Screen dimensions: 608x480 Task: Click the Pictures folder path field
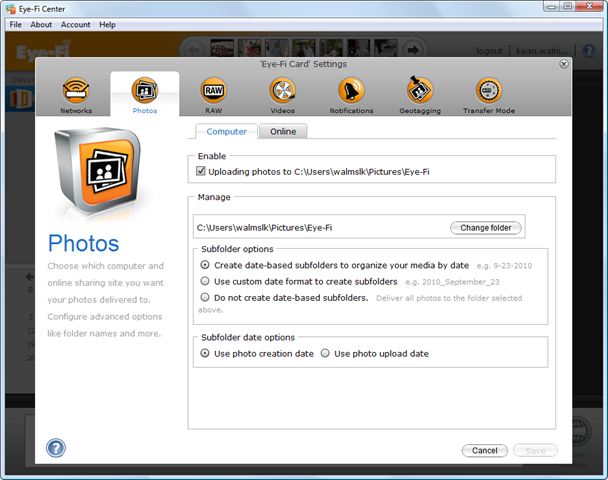[x=318, y=228]
